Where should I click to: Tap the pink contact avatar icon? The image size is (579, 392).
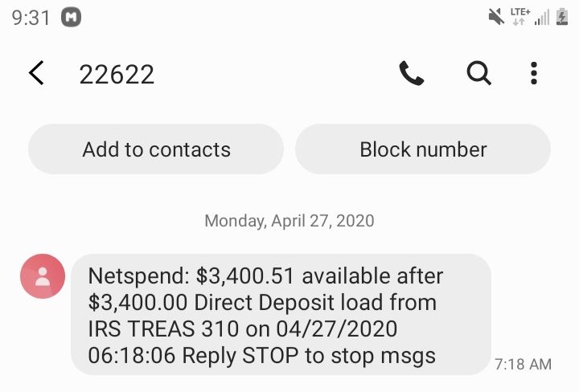pos(43,276)
